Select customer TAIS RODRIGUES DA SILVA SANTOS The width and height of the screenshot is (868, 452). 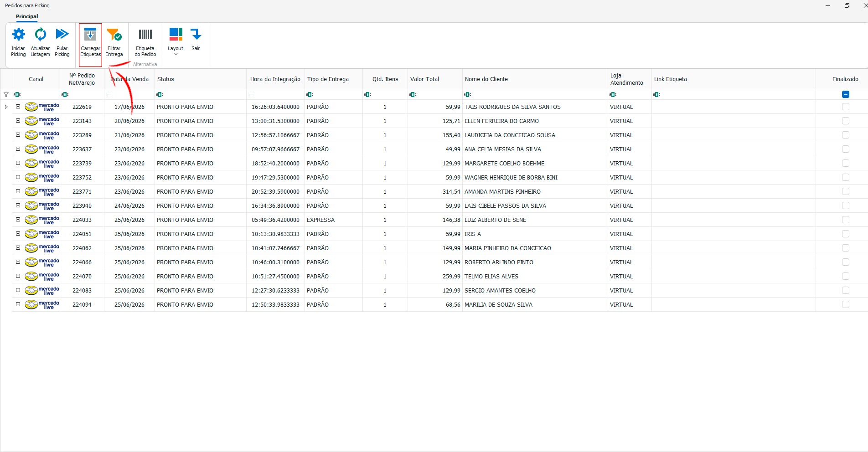click(512, 107)
